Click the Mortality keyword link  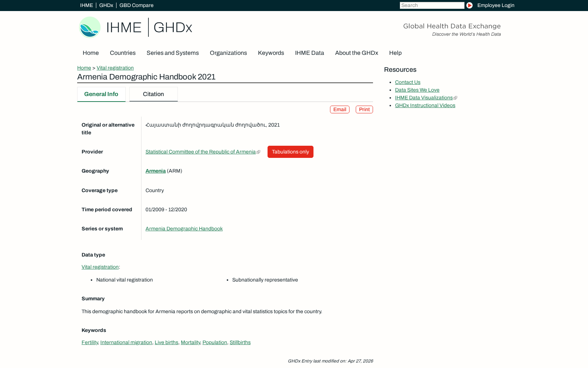coord(190,342)
